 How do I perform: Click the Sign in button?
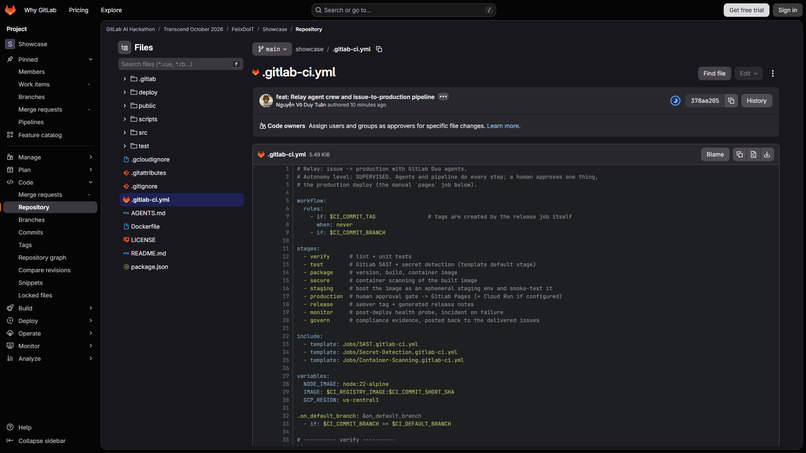(787, 10)
